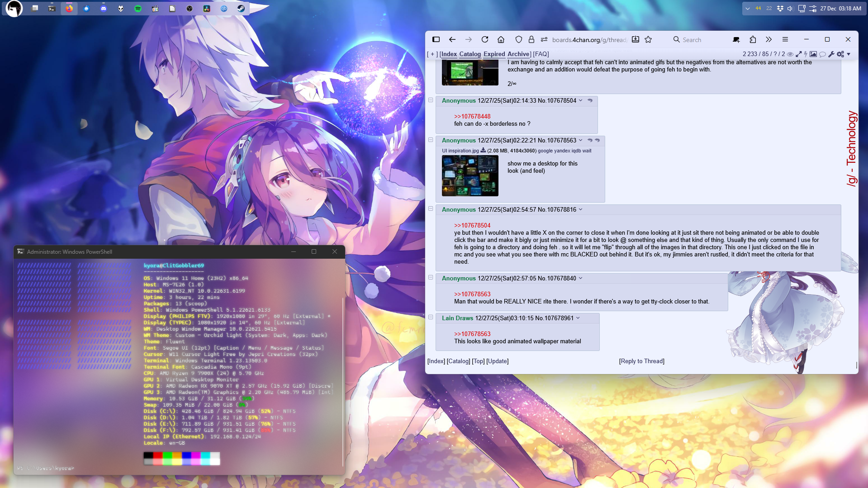
Task: Switch to Windows Terminal in the taskbar
Action: [x=52, y=9]
